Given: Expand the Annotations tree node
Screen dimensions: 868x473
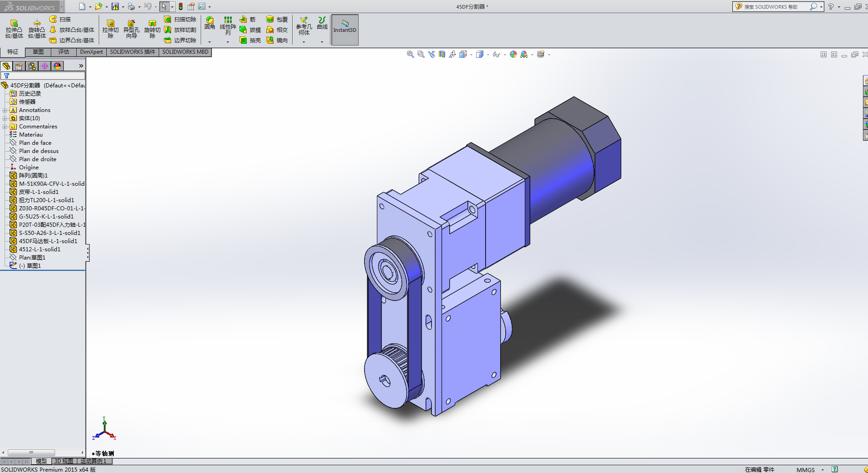Looking at the screenshot, I should click(x=5, y=110).
